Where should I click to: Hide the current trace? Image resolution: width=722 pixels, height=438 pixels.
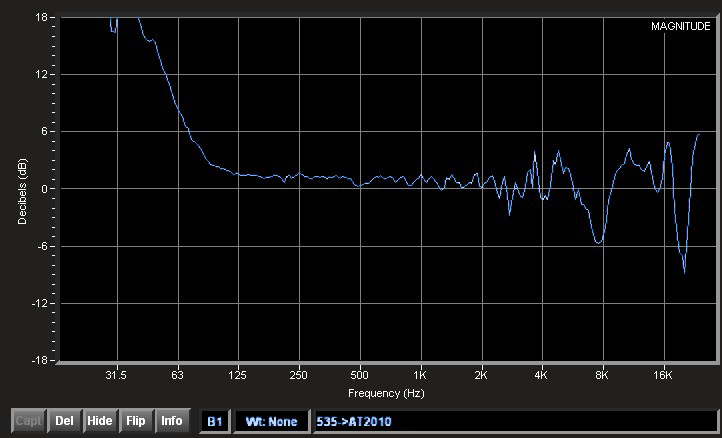click(x=99, y=420)
